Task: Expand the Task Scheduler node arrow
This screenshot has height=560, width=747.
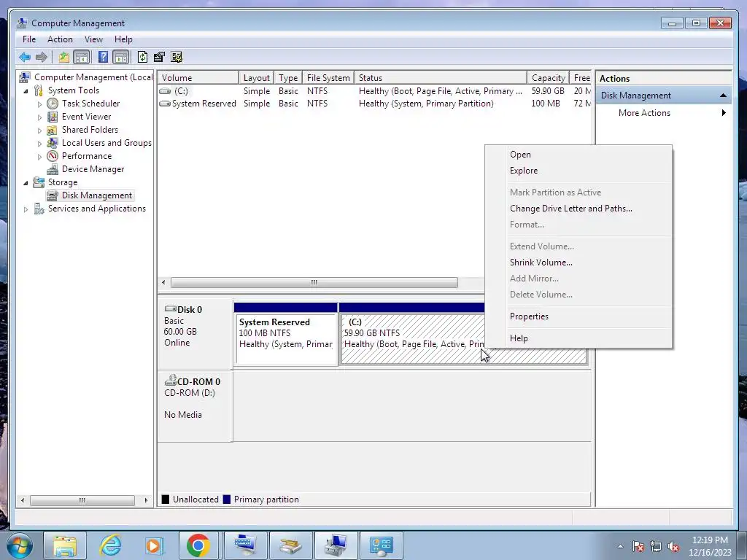Action: [39, 104]
